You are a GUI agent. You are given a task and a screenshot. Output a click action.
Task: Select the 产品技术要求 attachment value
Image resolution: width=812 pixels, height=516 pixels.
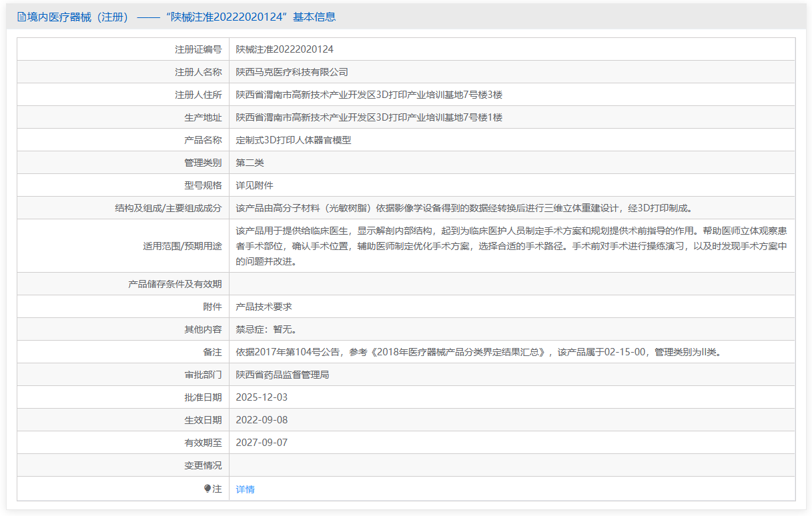(x=264, y=307)
